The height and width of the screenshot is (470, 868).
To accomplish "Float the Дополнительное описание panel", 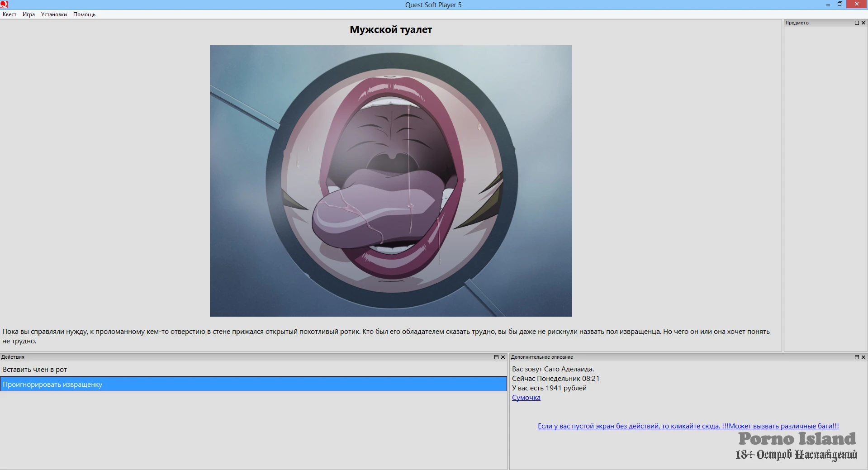I will pyautogui.click(x=857, y=357).
